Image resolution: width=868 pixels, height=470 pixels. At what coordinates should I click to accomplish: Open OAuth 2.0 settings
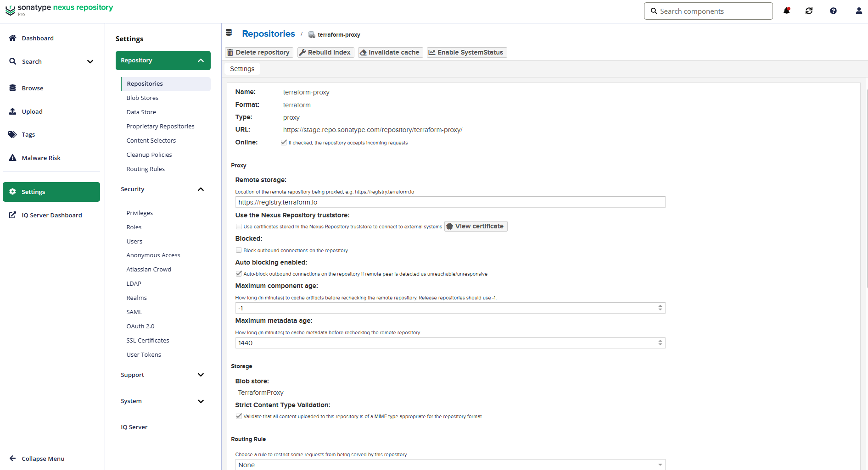140,326
